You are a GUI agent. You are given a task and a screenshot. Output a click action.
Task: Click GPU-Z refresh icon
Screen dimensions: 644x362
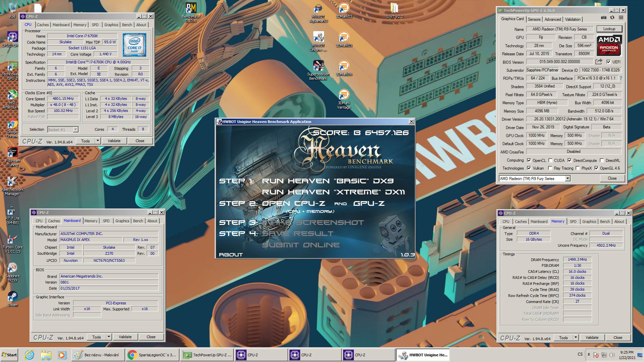pos(612,17)
